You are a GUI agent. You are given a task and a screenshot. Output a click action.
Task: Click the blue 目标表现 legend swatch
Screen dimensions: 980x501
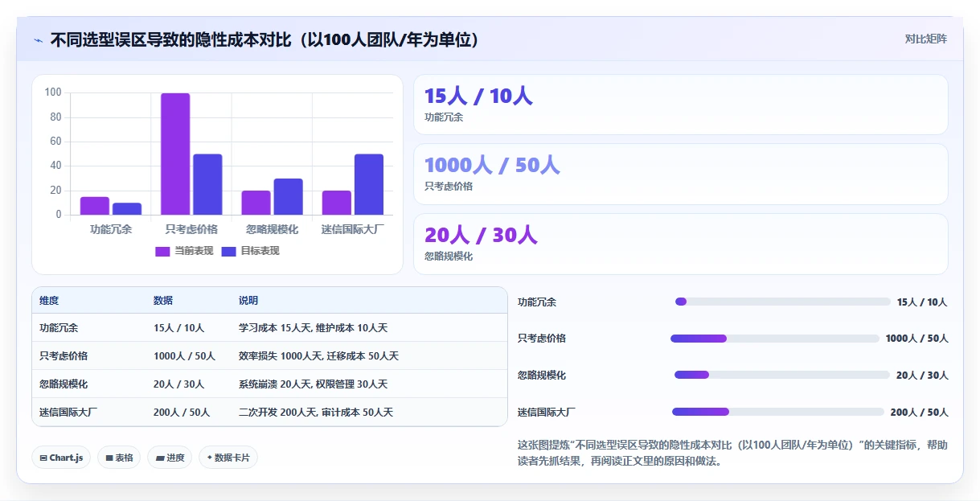pos(228,252)
